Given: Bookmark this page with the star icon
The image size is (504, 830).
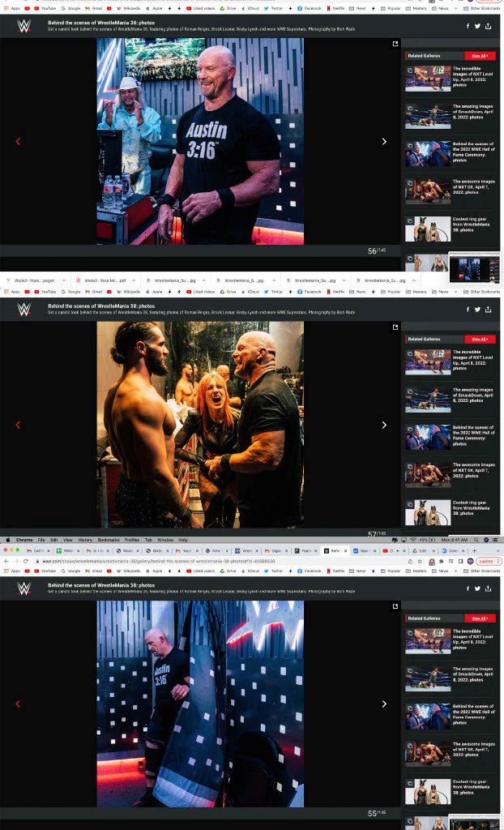Looking at the screenshot, I should coord(419,561).
